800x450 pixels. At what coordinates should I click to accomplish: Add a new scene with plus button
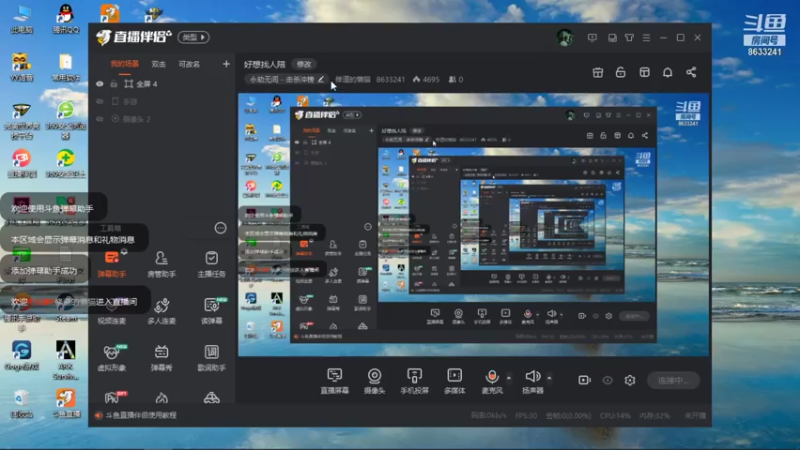(x=226, y=64)
